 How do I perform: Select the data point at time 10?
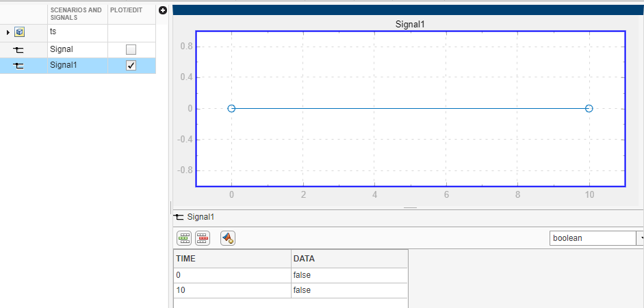(589, 108)
